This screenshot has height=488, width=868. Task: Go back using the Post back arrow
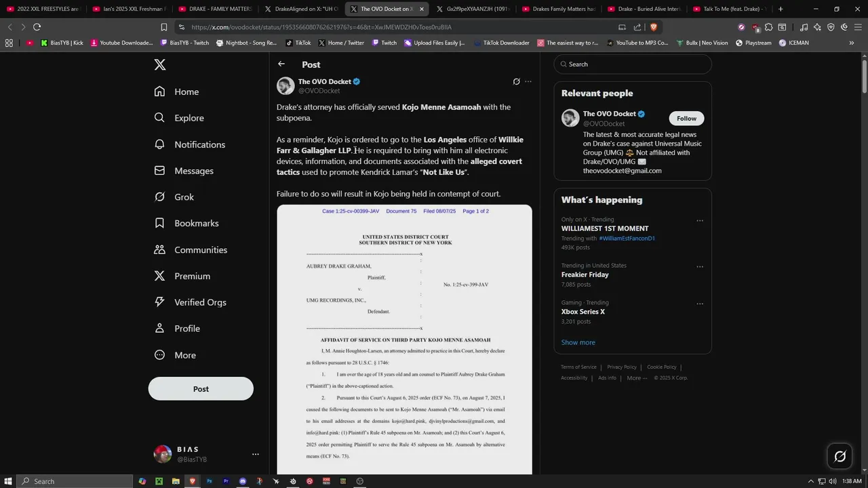pyautogui.click(x=281, y=64)
